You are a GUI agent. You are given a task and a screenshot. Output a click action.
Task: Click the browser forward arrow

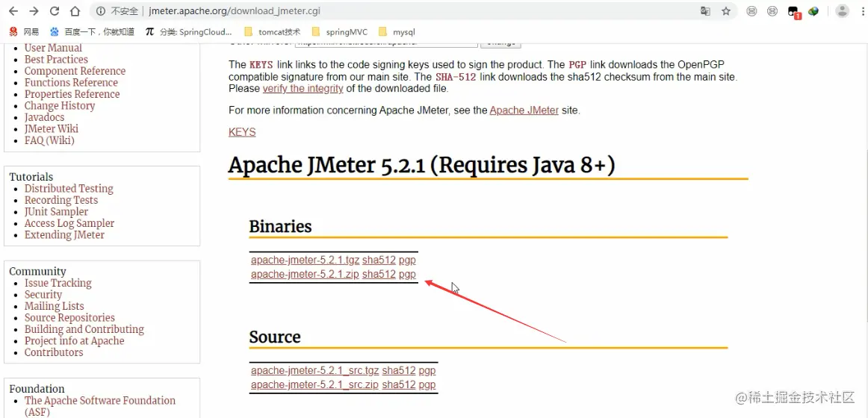pyautogui.click(x=34, y=11)
